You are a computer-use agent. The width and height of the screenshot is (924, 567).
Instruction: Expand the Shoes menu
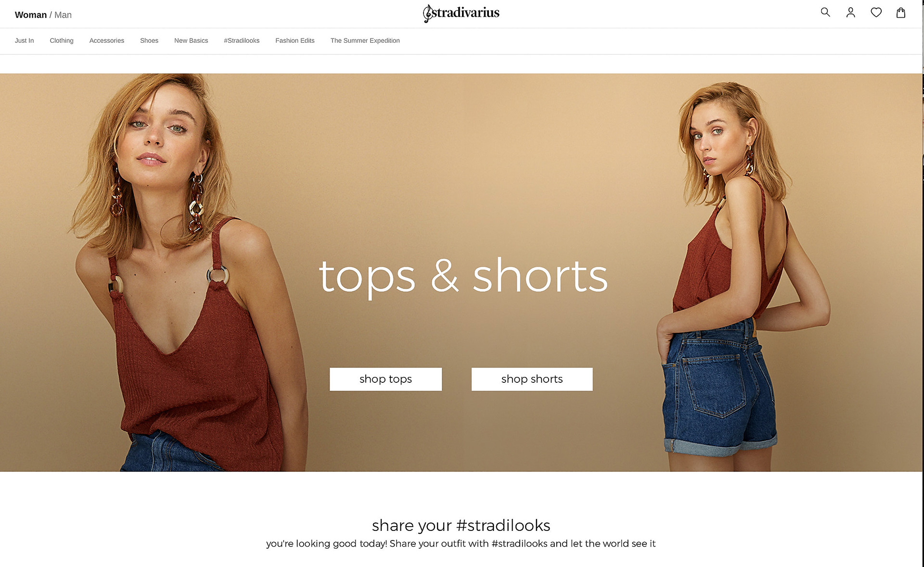coord(149,40)
